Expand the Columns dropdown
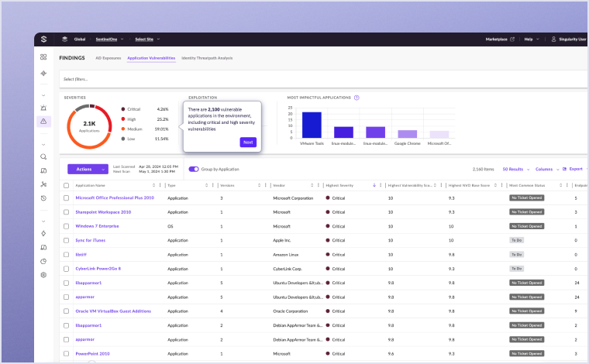The image size is (589, 364). [x=546, y=169]
